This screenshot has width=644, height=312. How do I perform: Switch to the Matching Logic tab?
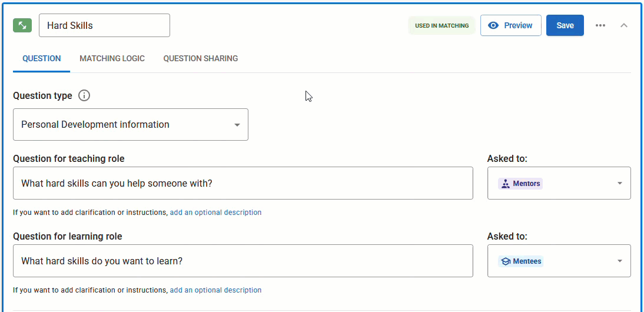[112, 58]
